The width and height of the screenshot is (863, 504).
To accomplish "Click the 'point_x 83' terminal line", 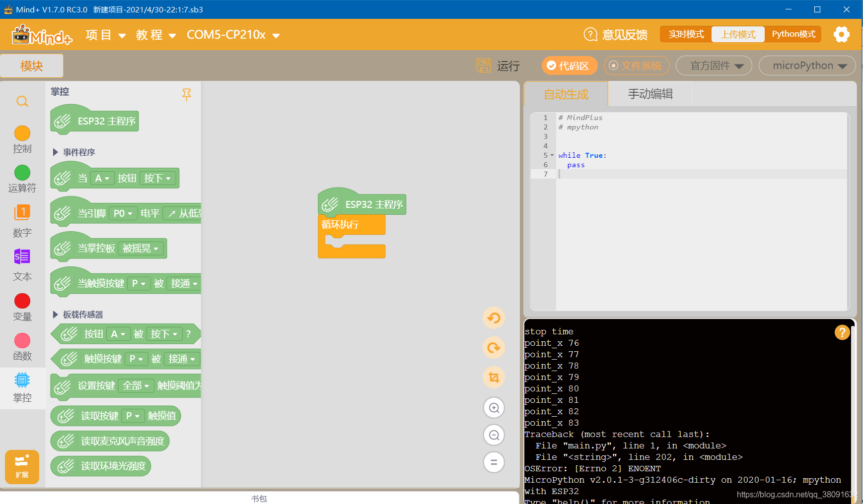I will point(552,423).
